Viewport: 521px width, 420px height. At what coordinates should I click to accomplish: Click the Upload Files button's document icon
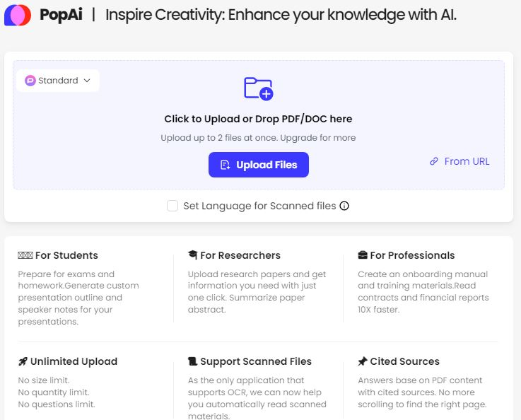[x=225, y=165]
